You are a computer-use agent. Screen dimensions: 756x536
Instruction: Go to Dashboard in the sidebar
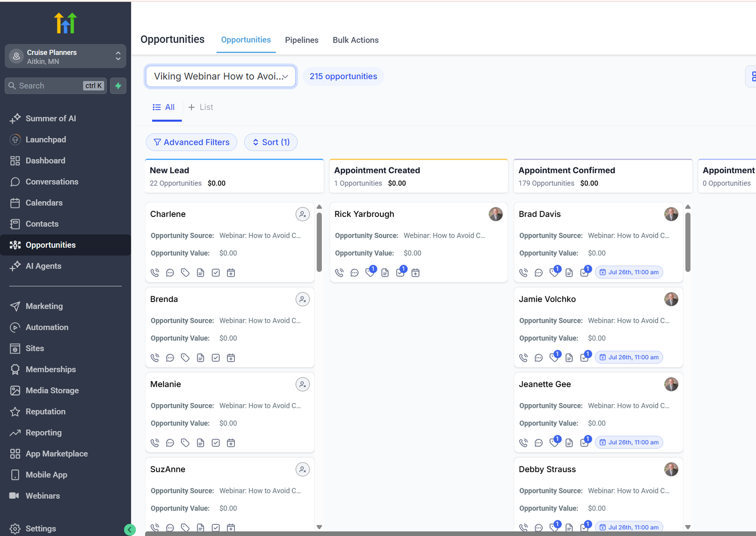click(66, 161)
